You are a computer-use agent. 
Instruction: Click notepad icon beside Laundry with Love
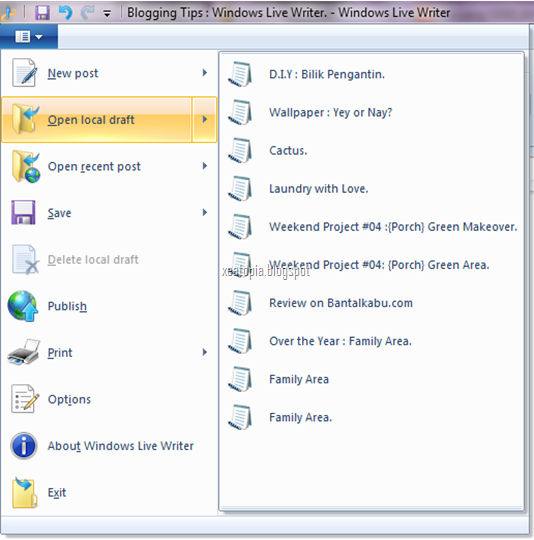(x=239, y=189)
